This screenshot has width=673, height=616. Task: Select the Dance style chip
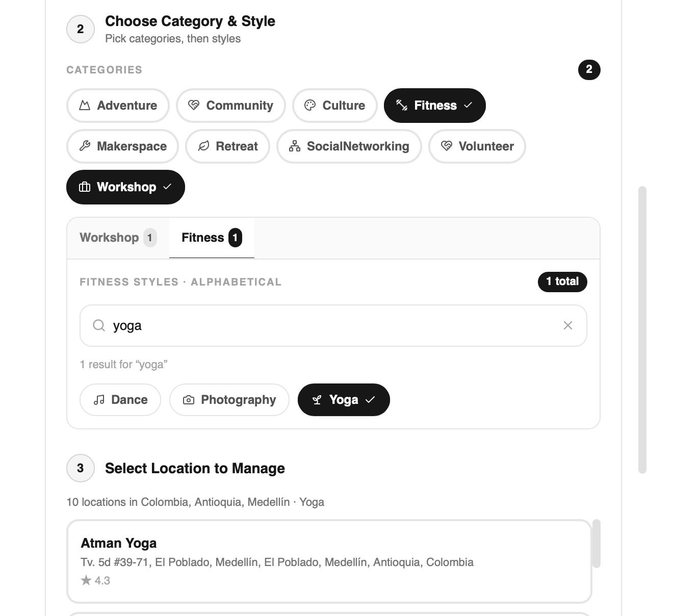[120, 400]
